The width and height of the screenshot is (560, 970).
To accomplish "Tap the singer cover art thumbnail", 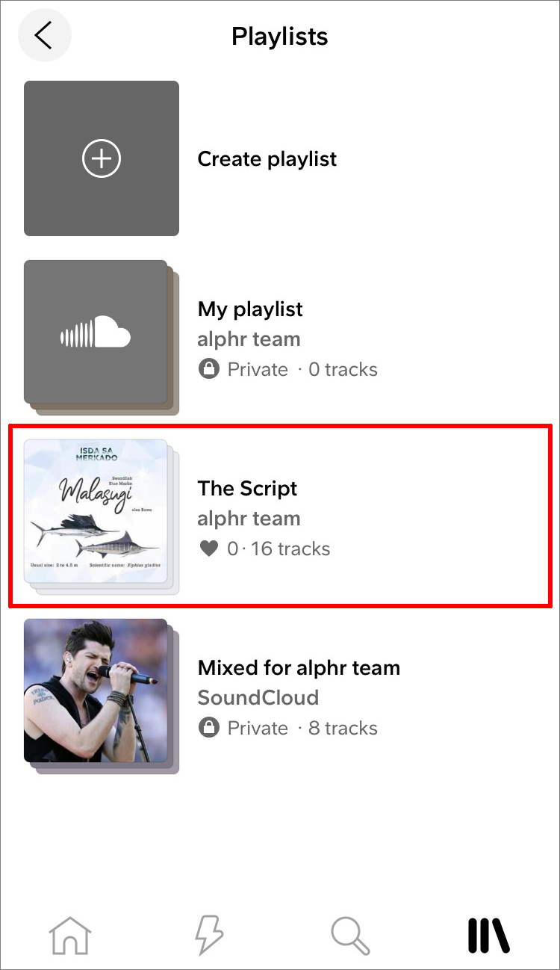I will [97, 691].
